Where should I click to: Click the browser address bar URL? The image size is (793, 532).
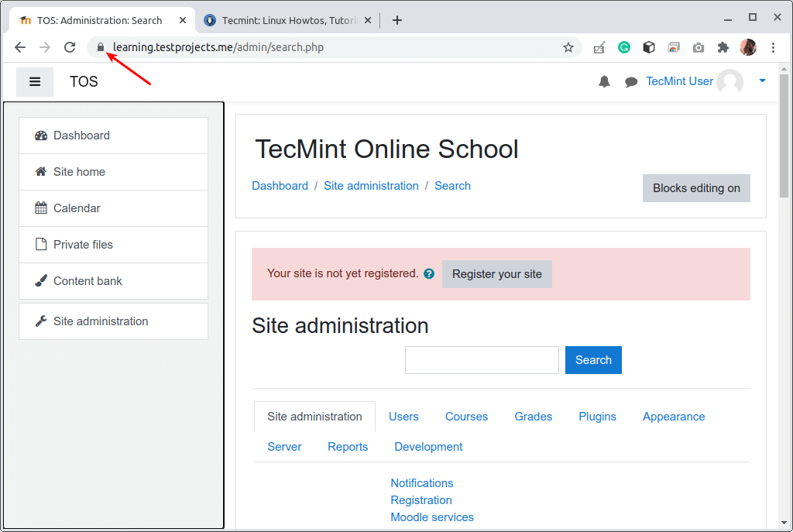218,47
